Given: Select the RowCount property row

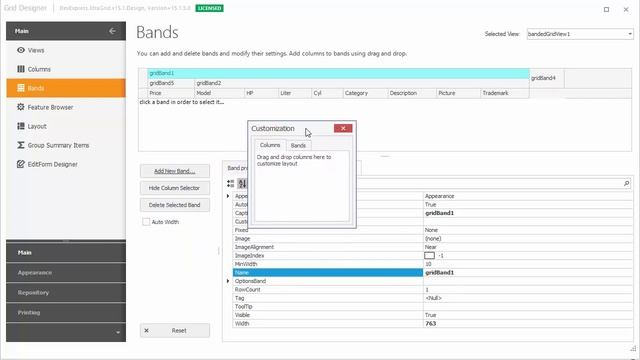Looking at the screenshot, I should tap(433, 290).
